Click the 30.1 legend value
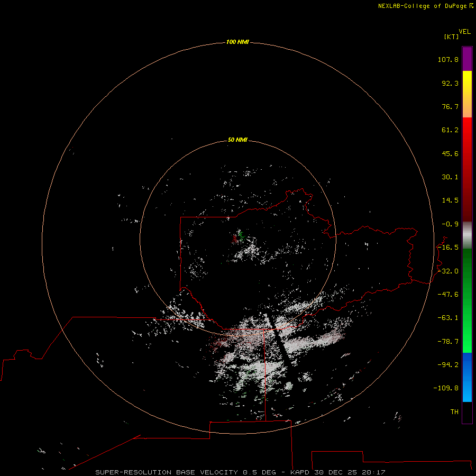 coord(450,177)
